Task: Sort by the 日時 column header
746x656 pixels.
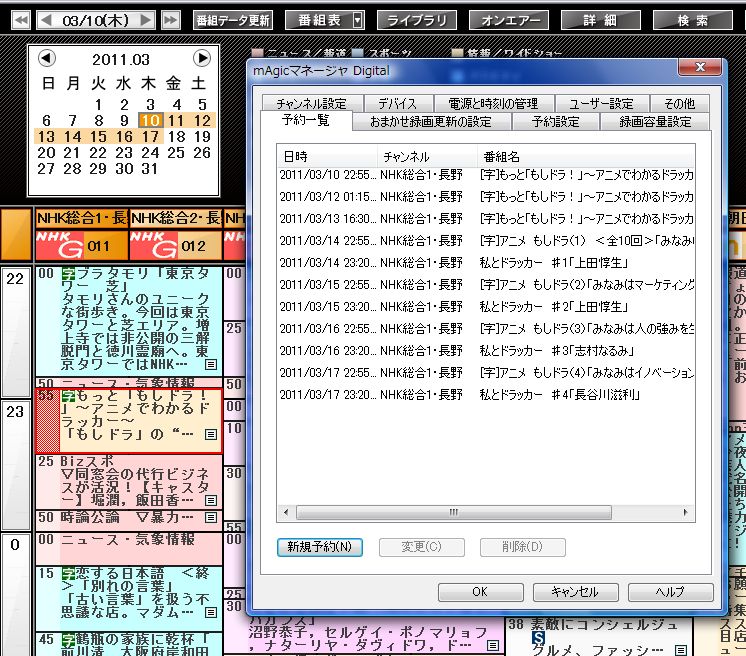Action: pyautogui.click(x=327, y=157)
